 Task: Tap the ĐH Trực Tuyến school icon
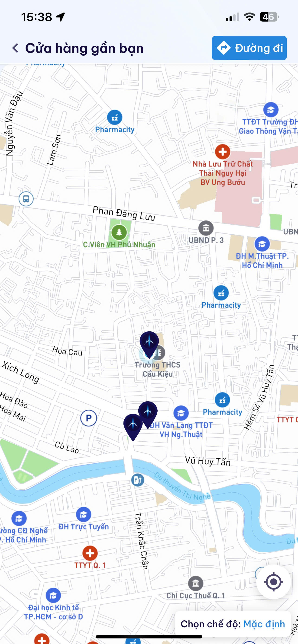coord(84,514)
